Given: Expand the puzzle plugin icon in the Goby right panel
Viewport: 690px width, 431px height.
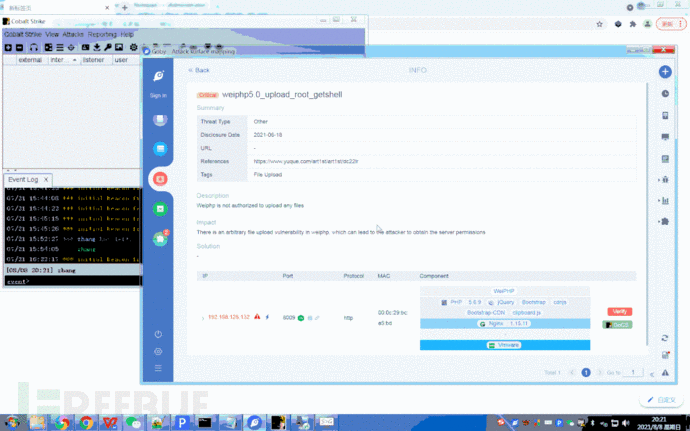Looking at the screenshot, I should (x=664, y=221).
